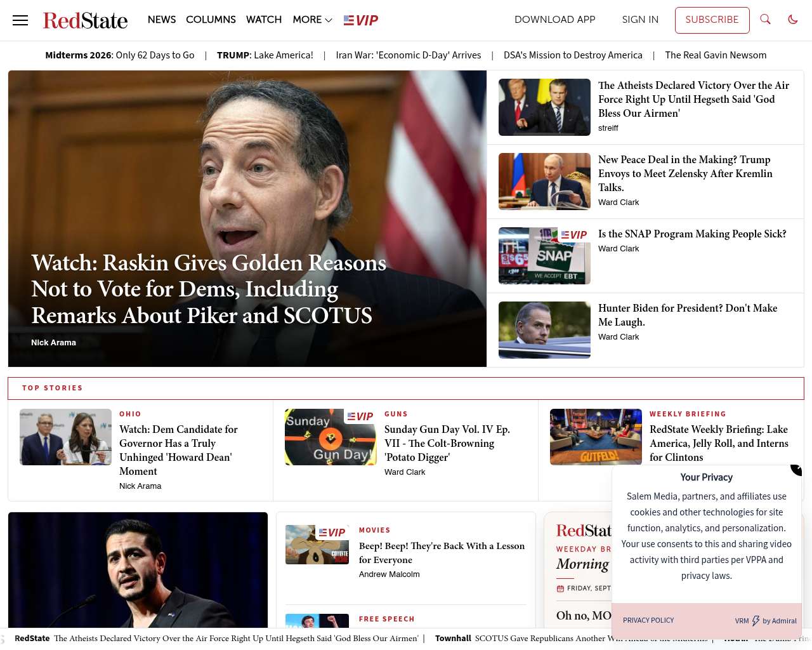Screen dimensions: 812x650
Task: Click the VRM lightning icon
Action: tap(756, 621)
